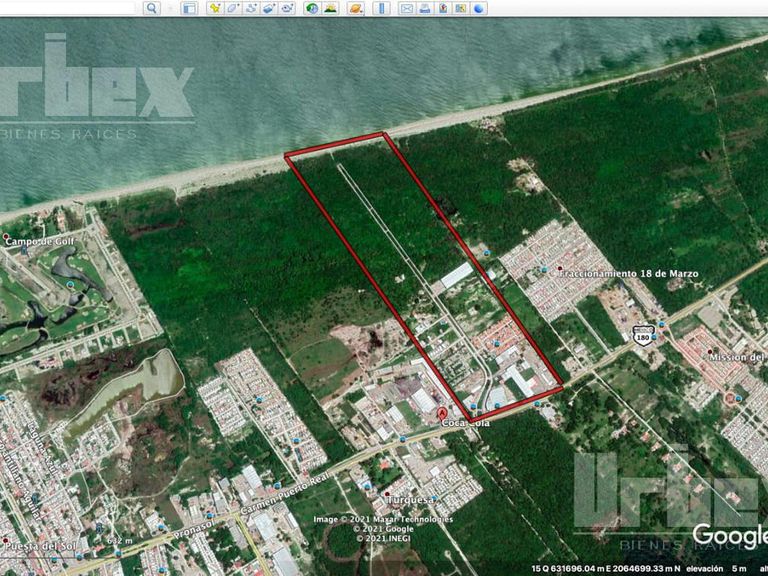Open the planet selector dropdown
Image resolution: width=768 pixels, height=576 pixels.
[356, 8]
